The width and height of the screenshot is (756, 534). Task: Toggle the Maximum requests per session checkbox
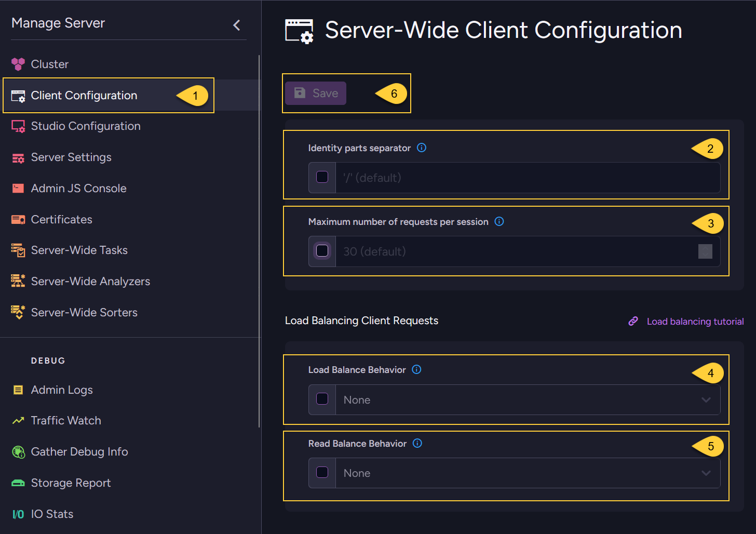(322, 251)
